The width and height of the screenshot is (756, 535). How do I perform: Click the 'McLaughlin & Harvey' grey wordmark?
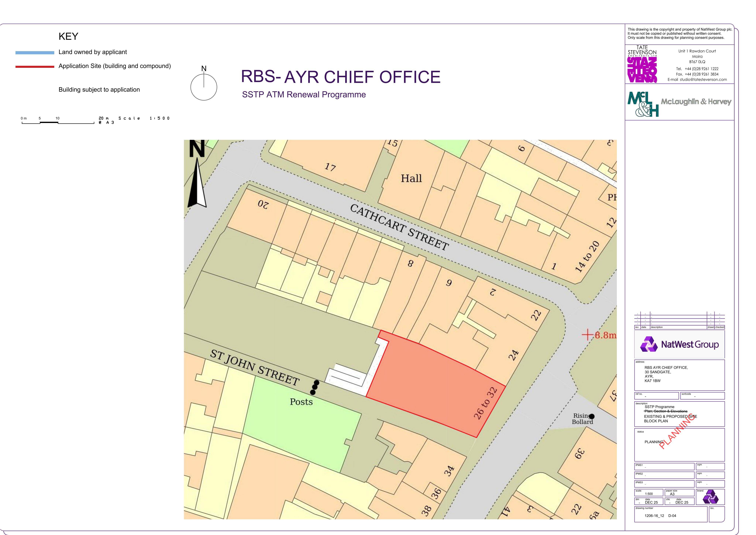tap(696, 102)
